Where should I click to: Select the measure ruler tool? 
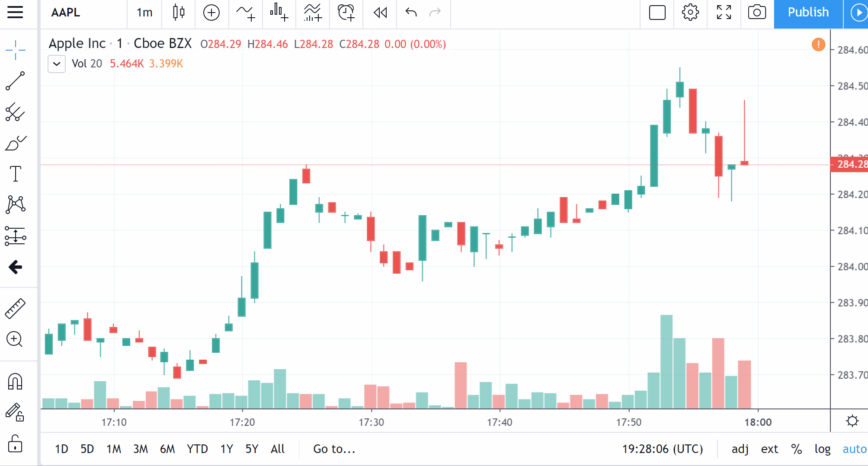click(x=16, y=308)
